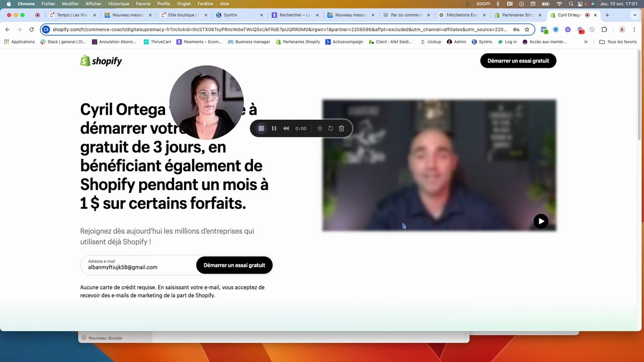644x362 pixels.
Task: Bookmark this page with the star icon
Action: (527, 29)
